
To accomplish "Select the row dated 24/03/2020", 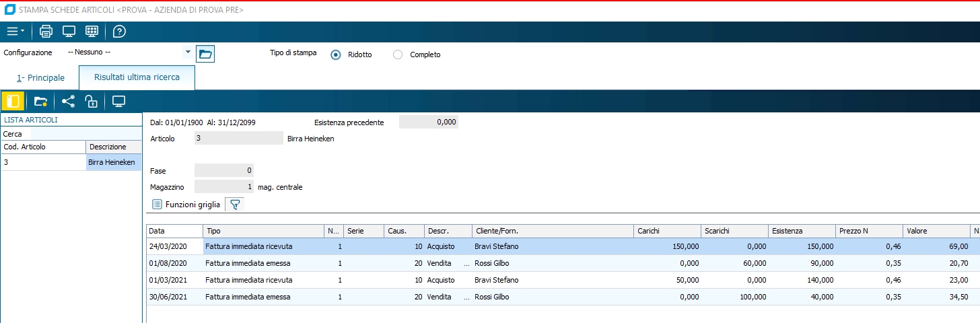I will click(563, 246).
